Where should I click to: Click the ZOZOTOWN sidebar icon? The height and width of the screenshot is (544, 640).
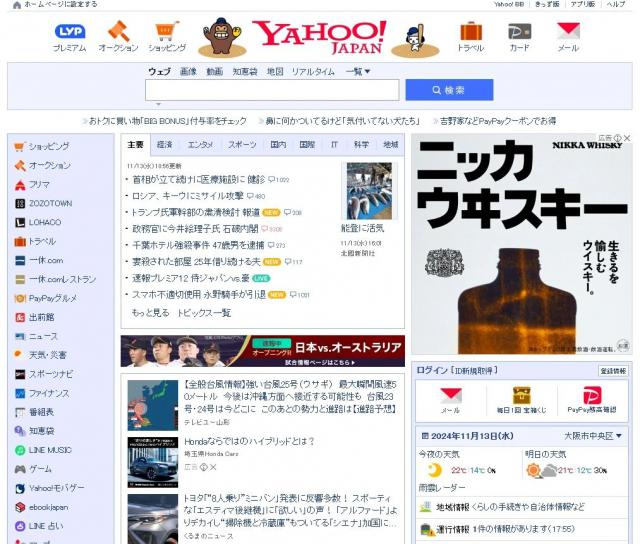tap(20, 203)
